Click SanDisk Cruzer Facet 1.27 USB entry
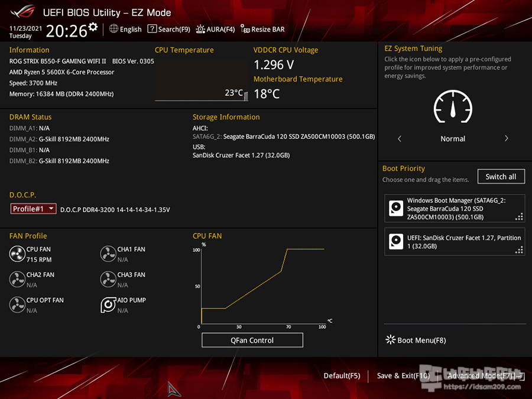This screenshot has width=532, height=399. pos(241,155)
